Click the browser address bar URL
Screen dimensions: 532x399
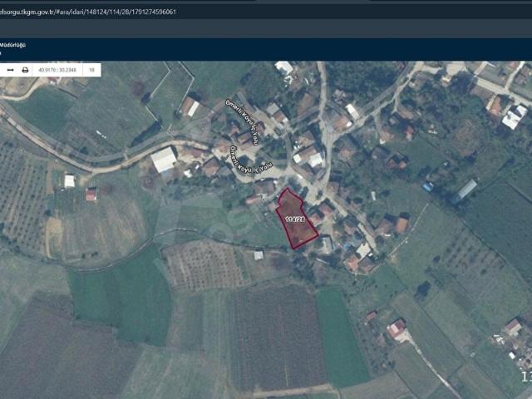click(x=88, y=12)
